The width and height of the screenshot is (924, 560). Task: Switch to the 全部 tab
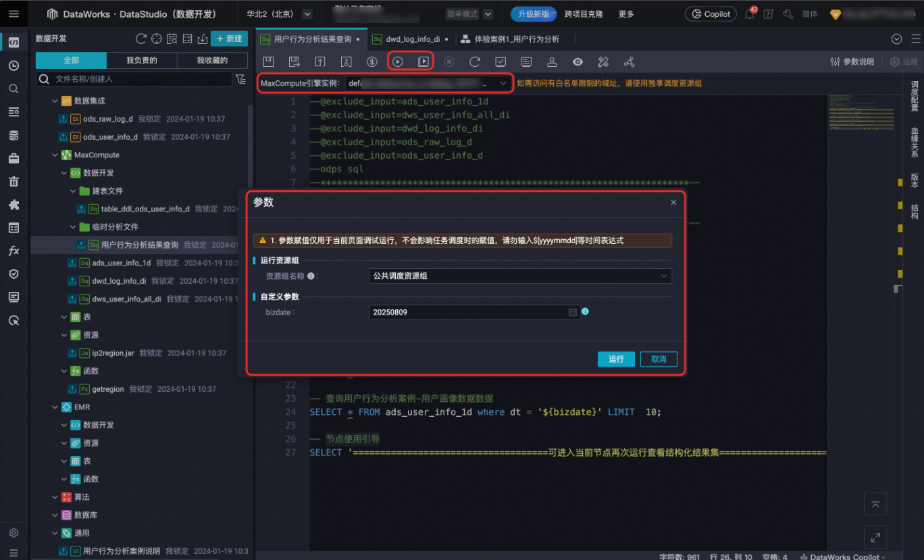pos(71,60)
